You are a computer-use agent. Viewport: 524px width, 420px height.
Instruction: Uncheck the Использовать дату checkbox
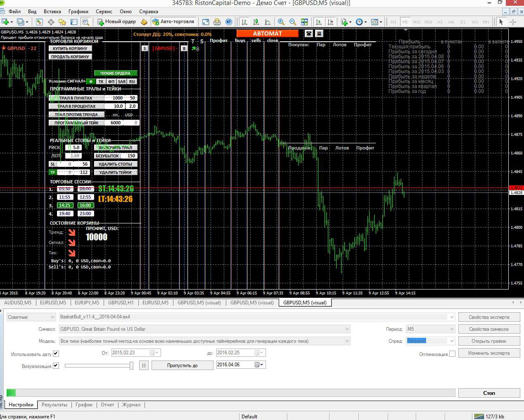56,354
